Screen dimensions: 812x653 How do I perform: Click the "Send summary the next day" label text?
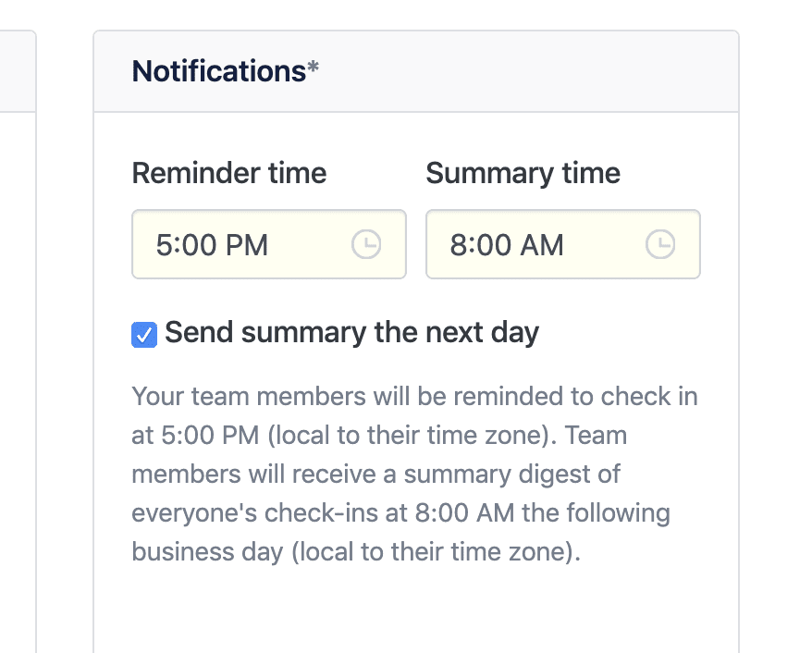coord(351,333)
